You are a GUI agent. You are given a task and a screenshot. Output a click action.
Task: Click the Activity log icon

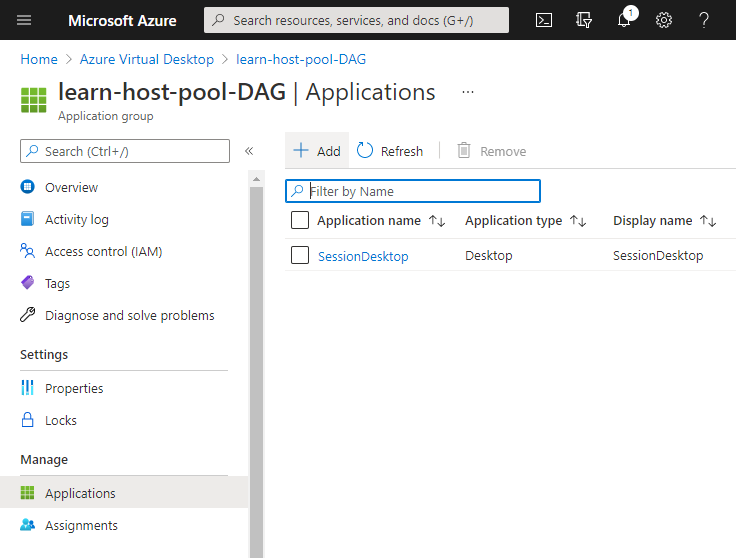tap(28, 219)
